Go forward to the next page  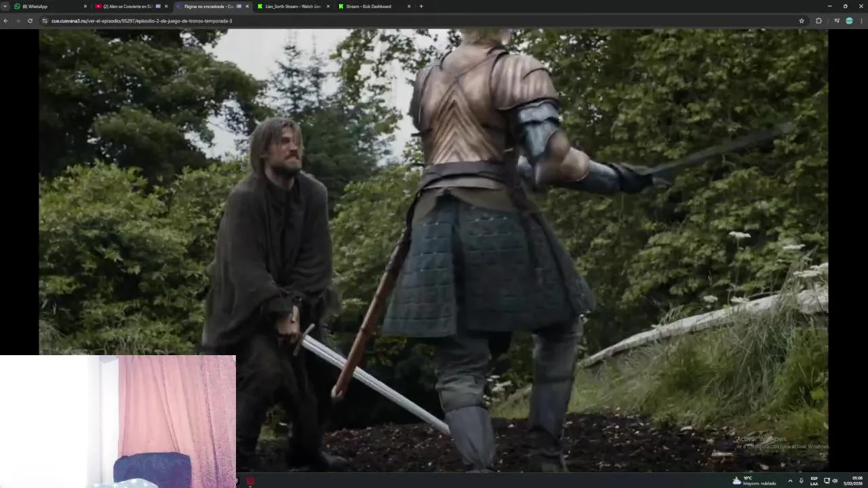pos(18,20)
